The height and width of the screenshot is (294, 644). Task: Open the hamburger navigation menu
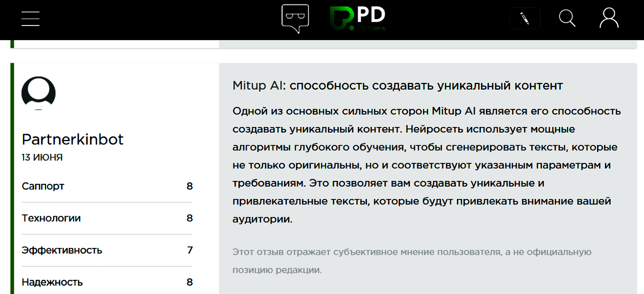pyautogui.click(x=30, y=18)
